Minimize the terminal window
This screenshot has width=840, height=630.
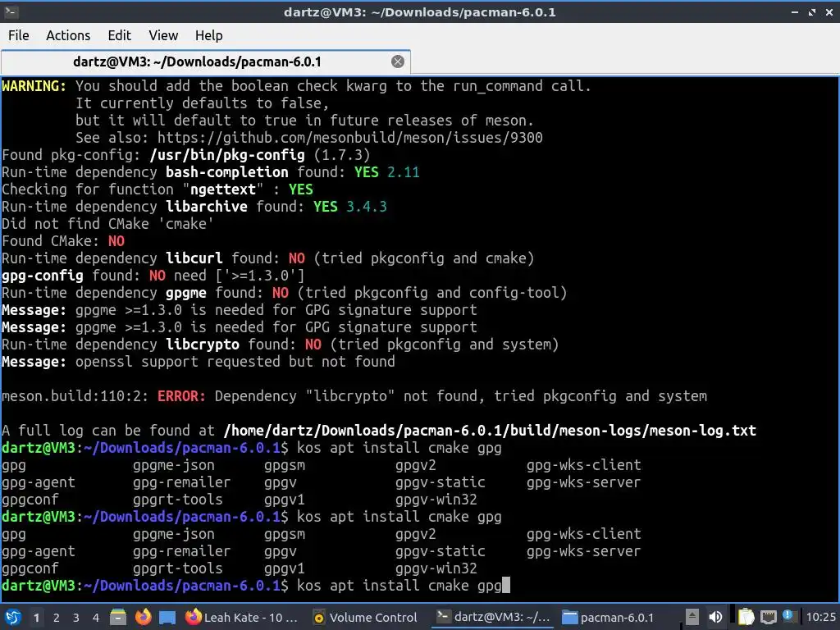[x=794, y=11]
